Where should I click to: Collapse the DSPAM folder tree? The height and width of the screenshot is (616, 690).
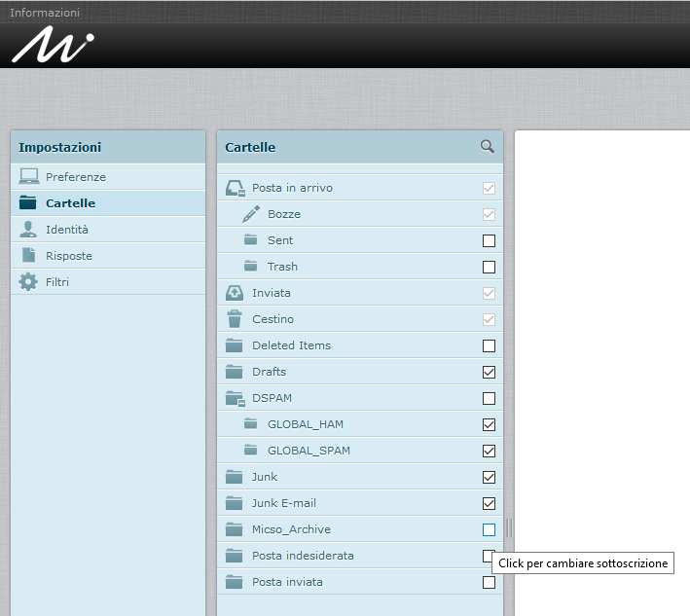pos(239,402)
